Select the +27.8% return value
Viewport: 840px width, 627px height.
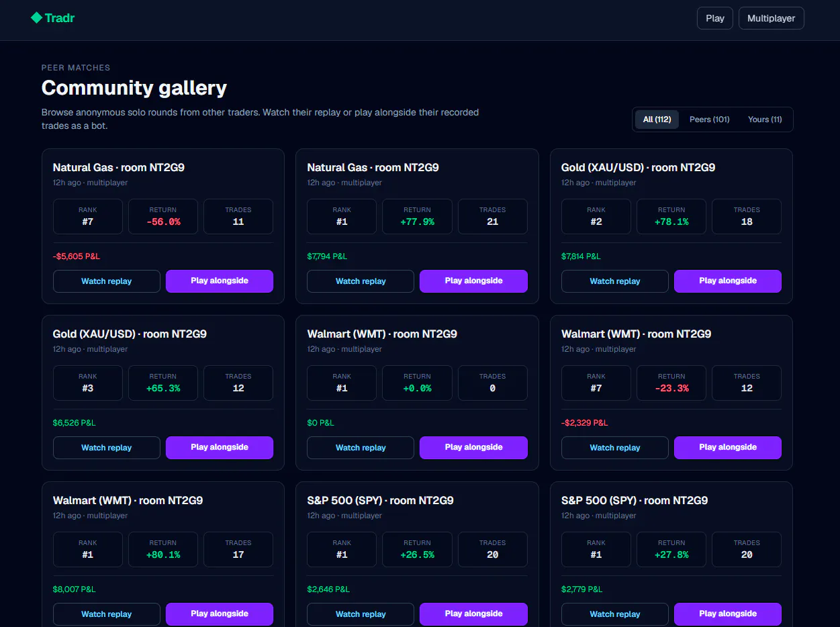[x=671, y=554]
